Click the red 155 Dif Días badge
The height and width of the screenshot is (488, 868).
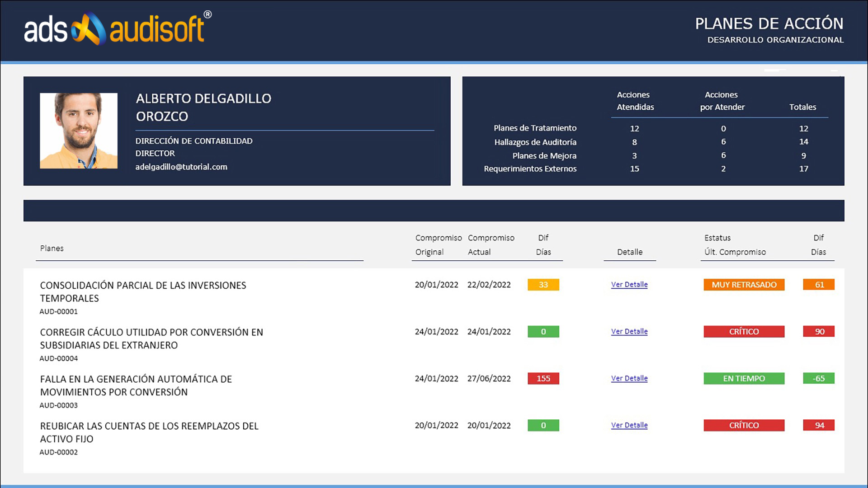543,378
